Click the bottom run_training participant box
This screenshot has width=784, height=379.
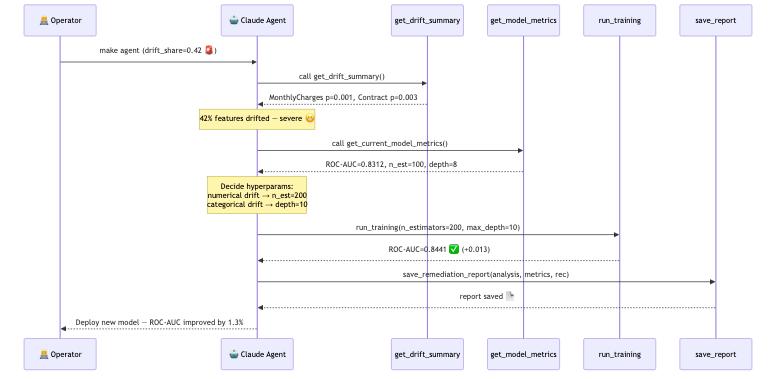620,354
